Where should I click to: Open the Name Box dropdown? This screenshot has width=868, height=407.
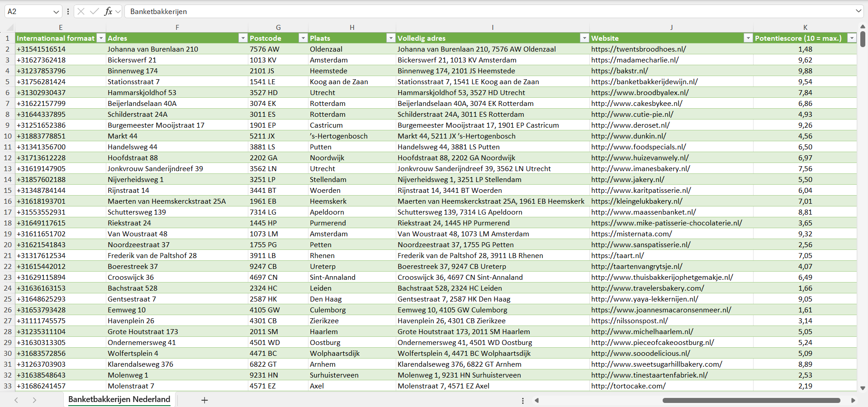click(56, 11)
